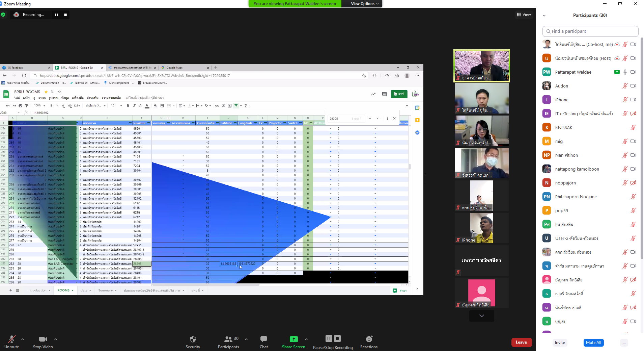The image size is (644, 351).
Task: Switch gallery layout using View
Action: click(x=524, y=15)
